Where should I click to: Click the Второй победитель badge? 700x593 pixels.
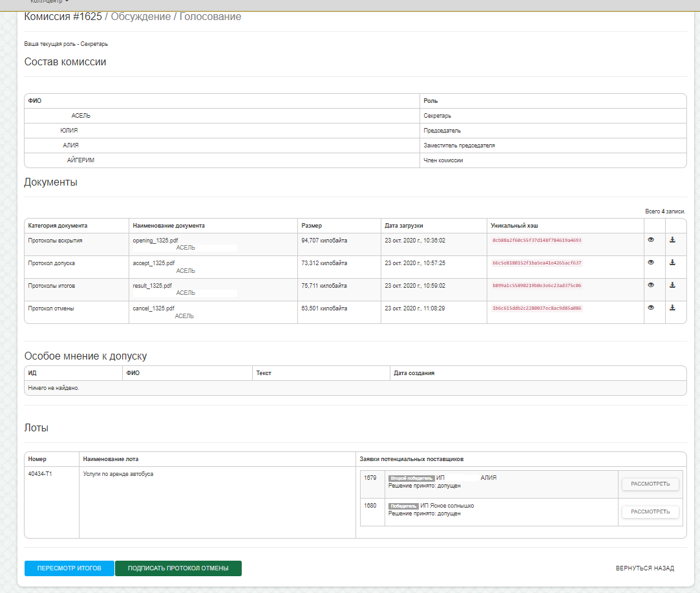click(410, 479)
